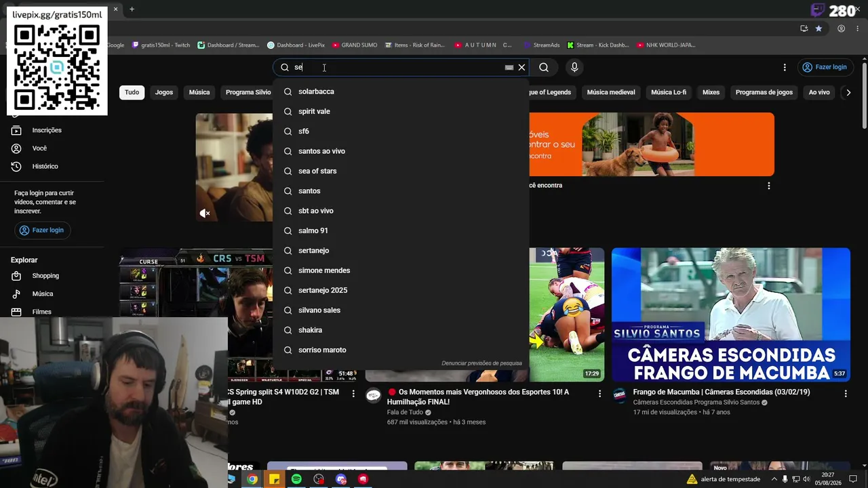This screenshot has width=868, height=488.
Task: Click Fazer login at top right
Action: tap(825, 67)
